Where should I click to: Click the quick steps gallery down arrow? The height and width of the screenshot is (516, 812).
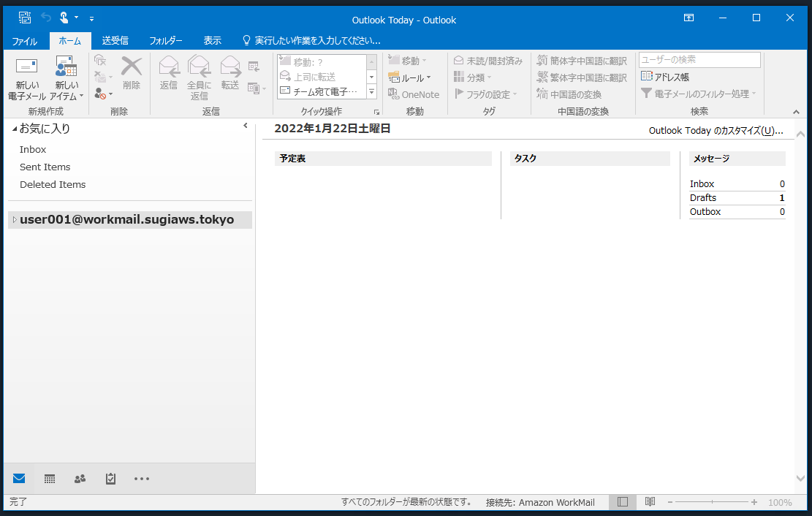372,77
